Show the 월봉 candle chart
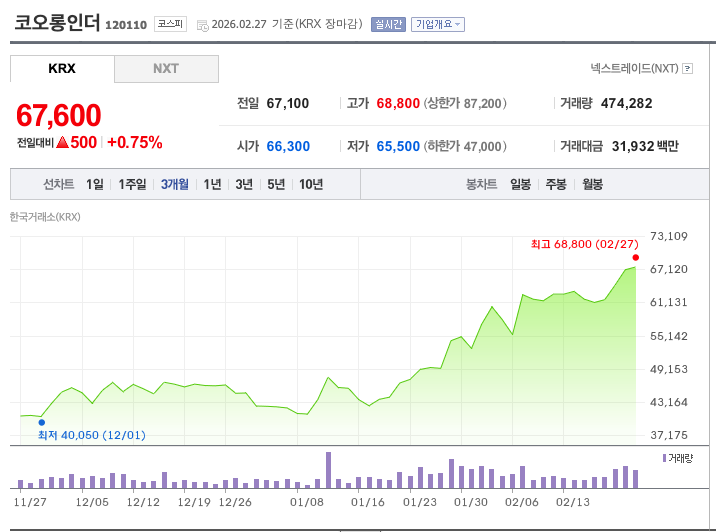Screen dimensions: 716x532 click(592, 184)
